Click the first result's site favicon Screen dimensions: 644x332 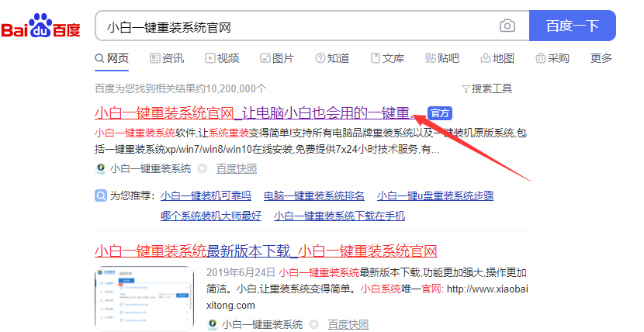(x=100, y=168)
